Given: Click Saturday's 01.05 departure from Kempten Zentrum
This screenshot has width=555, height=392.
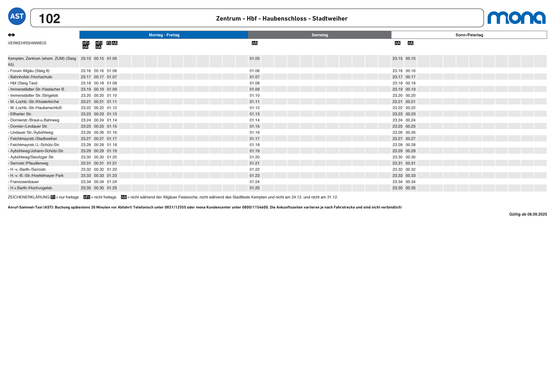Looking at the screenshot, I should click(255, 58).
